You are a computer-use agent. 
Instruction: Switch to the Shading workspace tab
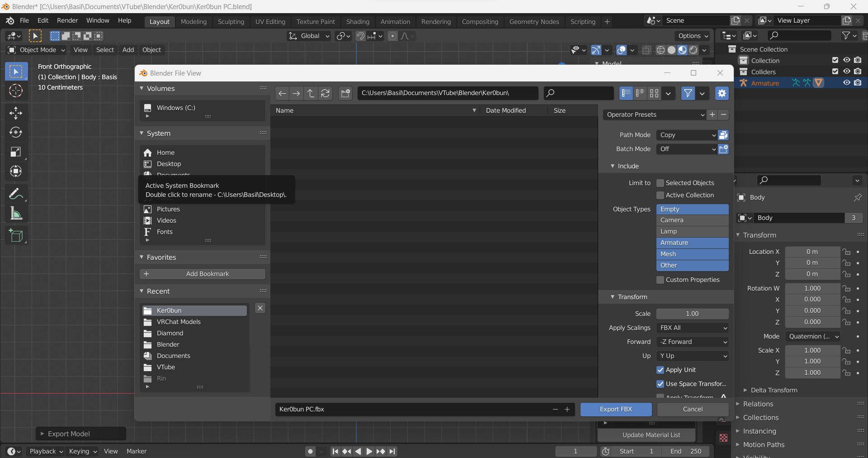[358, 21]
